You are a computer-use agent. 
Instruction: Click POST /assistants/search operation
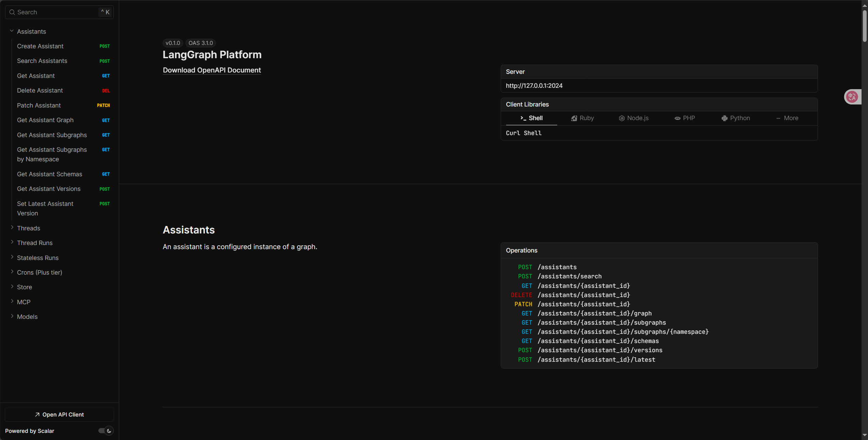560,276
